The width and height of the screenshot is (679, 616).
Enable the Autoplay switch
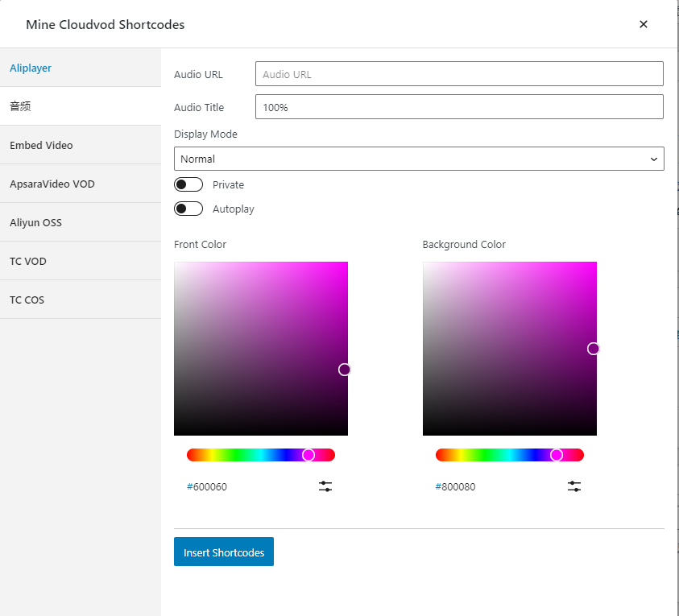[x=188, y=209]
